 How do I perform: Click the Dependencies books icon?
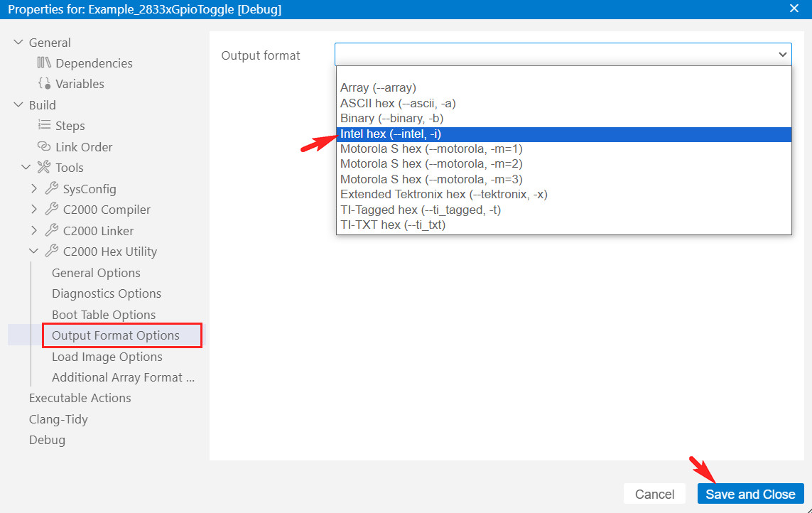coord(44,63)
